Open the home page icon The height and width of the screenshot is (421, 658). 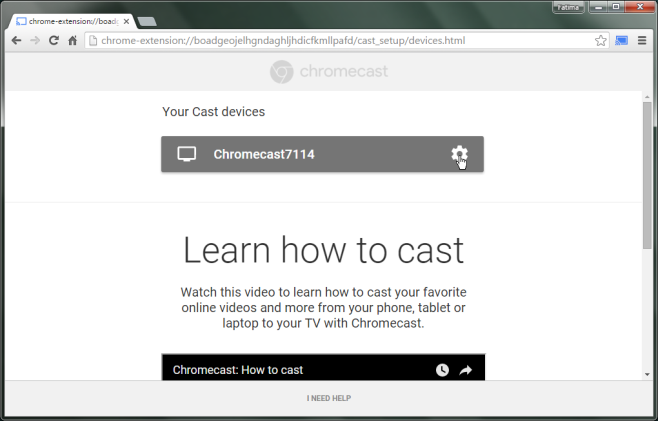[x=73, y=41]
